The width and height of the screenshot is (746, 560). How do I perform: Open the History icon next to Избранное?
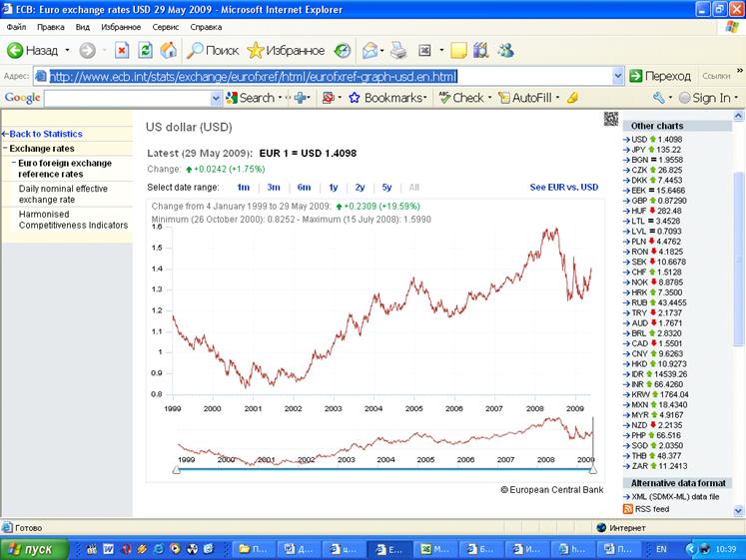click(343, 50)
